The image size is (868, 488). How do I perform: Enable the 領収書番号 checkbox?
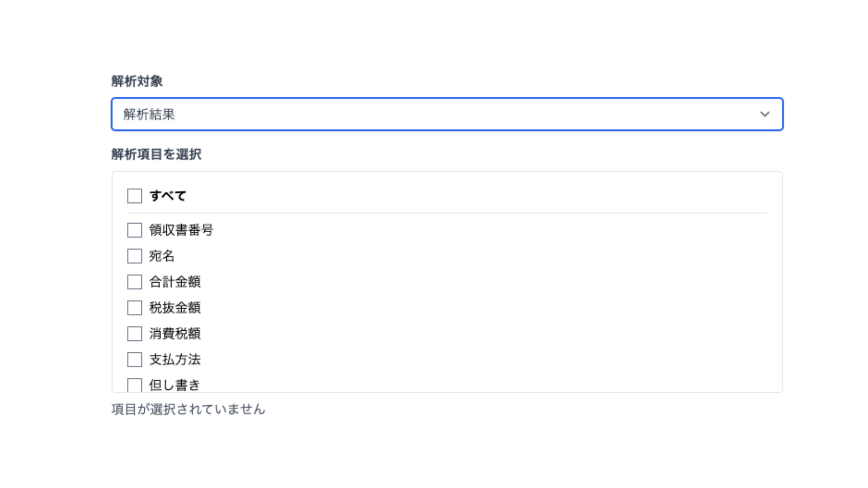pos(135,230)
